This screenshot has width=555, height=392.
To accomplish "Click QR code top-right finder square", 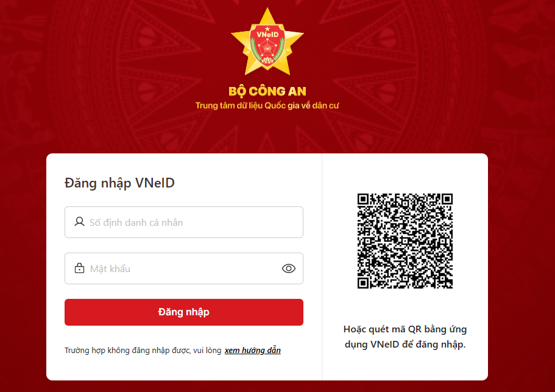I will tap(447, 199).
